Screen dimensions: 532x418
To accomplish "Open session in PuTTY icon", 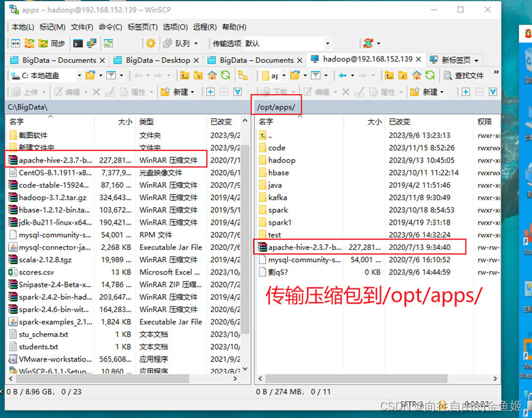I will click(91, 44).
